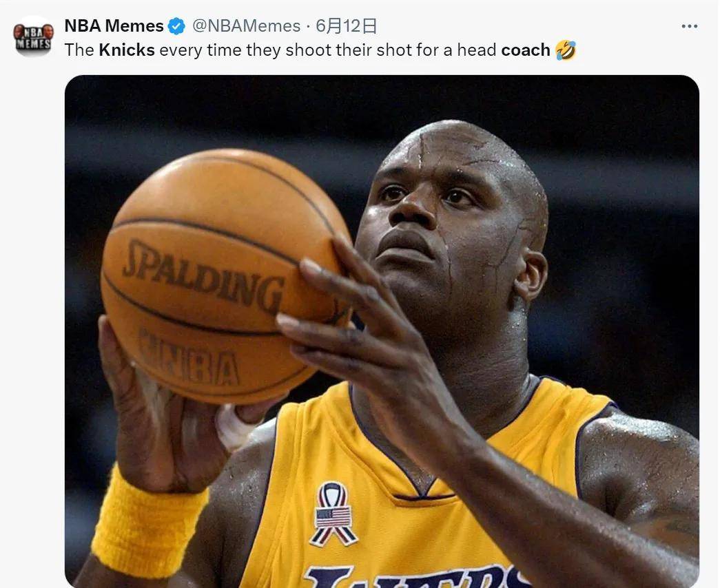This screenshot has height=588, width=720.
Task: Click the bold word coach
Action: tap(526, 50)
